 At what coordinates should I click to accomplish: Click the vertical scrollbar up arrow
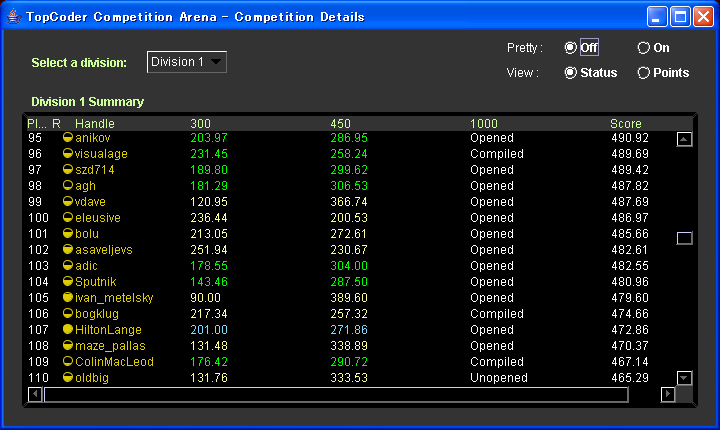point(684,139)
